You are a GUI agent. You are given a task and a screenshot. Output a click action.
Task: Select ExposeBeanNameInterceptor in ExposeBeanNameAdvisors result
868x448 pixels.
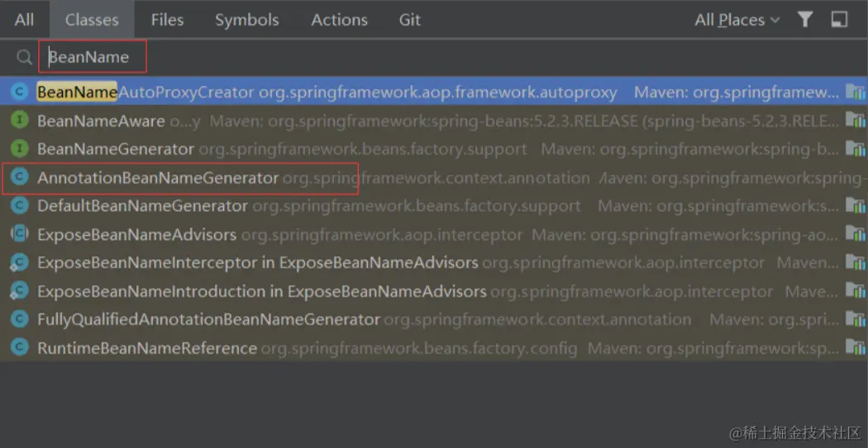(x=257, y=263)
